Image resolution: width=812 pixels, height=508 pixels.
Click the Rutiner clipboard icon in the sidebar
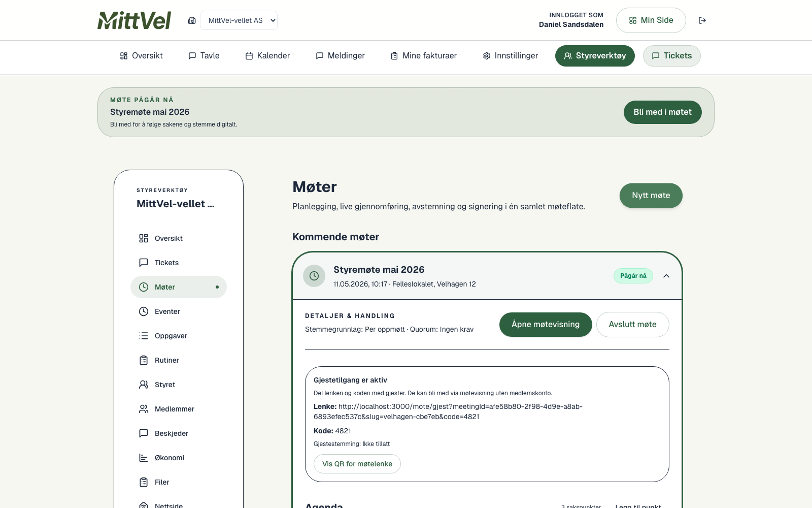point(144,360)
